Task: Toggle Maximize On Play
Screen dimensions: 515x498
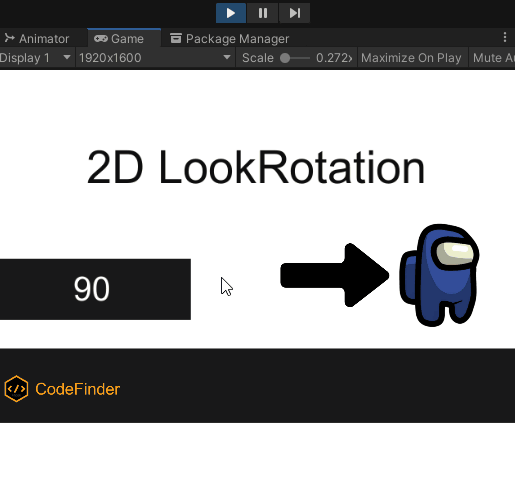Action: [x=411, y=58]
